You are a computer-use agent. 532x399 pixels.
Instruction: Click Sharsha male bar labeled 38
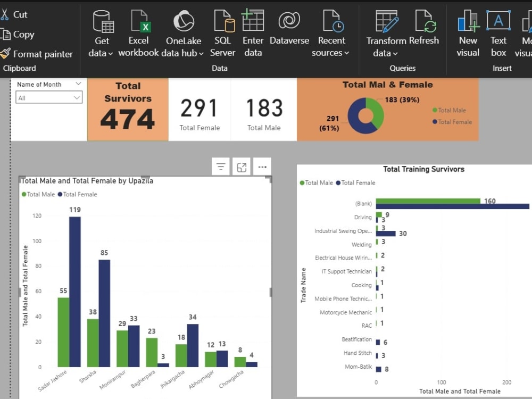93,343
